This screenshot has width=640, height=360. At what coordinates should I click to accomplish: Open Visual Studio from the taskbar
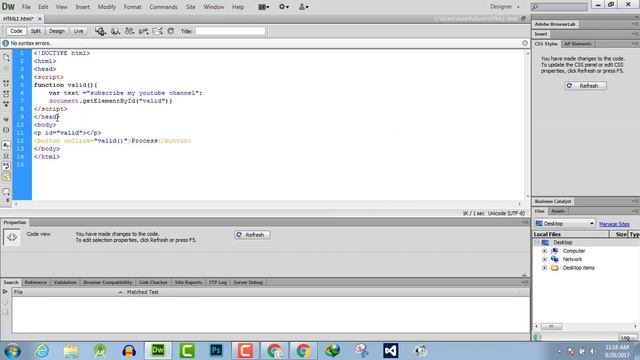391,351
